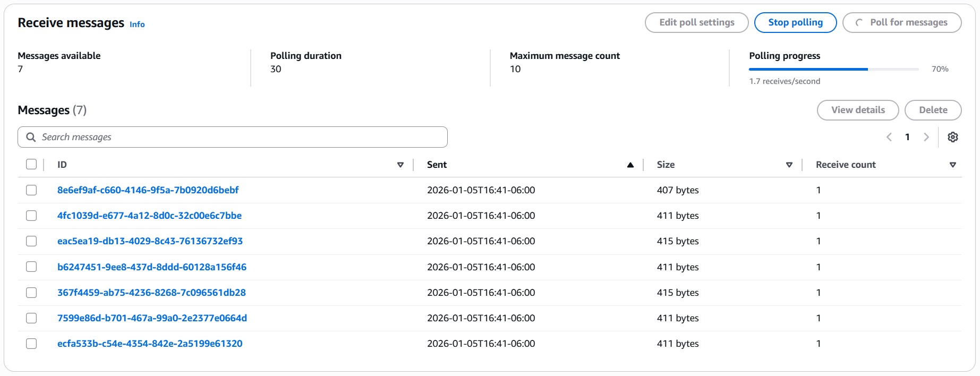980x376 pixels.
Task: Sort by Receive count arrow
Action: [x=953, y=165]
